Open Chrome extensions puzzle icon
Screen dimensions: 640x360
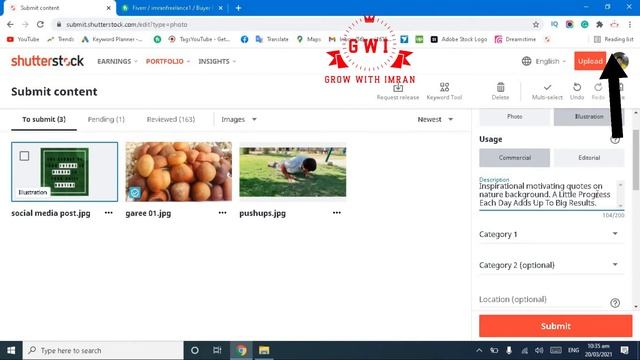tap(600, 24)
